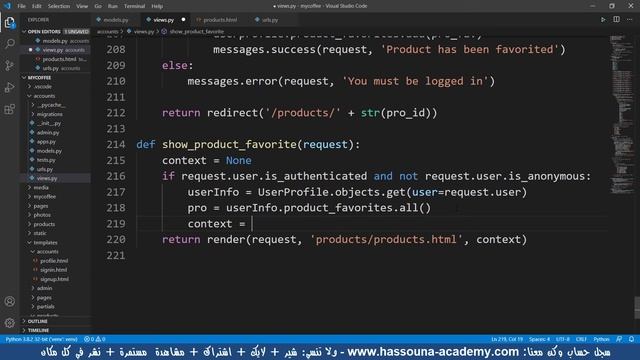Viewport: 640px width, 360px height.
Task: Open products.html in Open Editors list
Action: (56, 59)
